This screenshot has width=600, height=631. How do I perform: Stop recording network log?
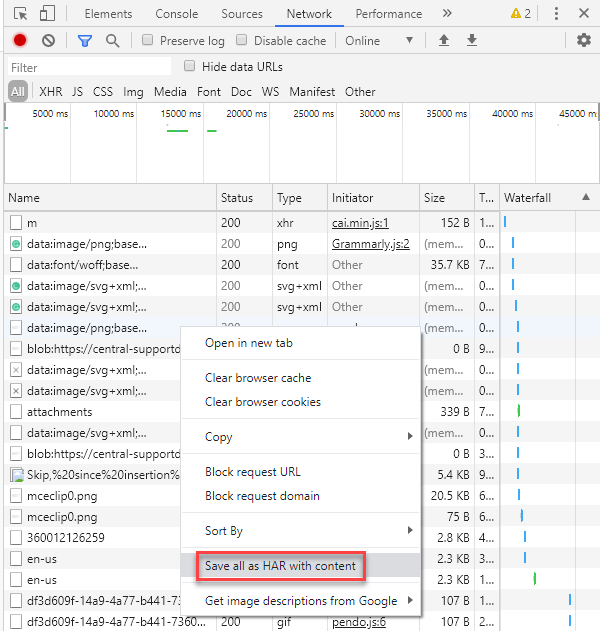(20, 41)
